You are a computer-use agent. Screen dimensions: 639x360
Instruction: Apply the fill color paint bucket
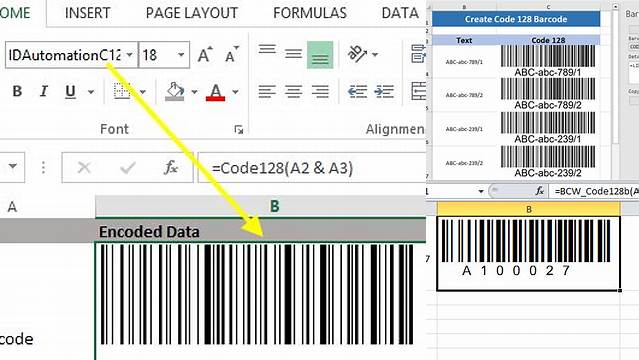175,91
